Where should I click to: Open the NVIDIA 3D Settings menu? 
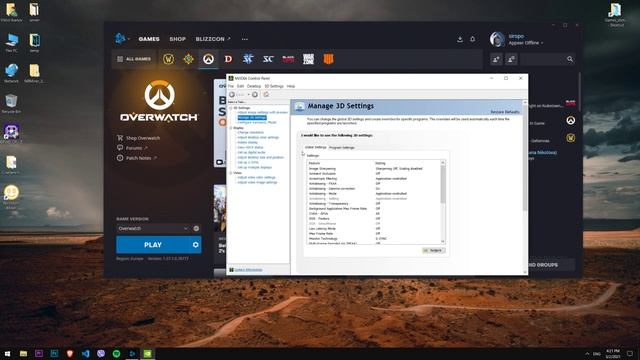[274, 86]
